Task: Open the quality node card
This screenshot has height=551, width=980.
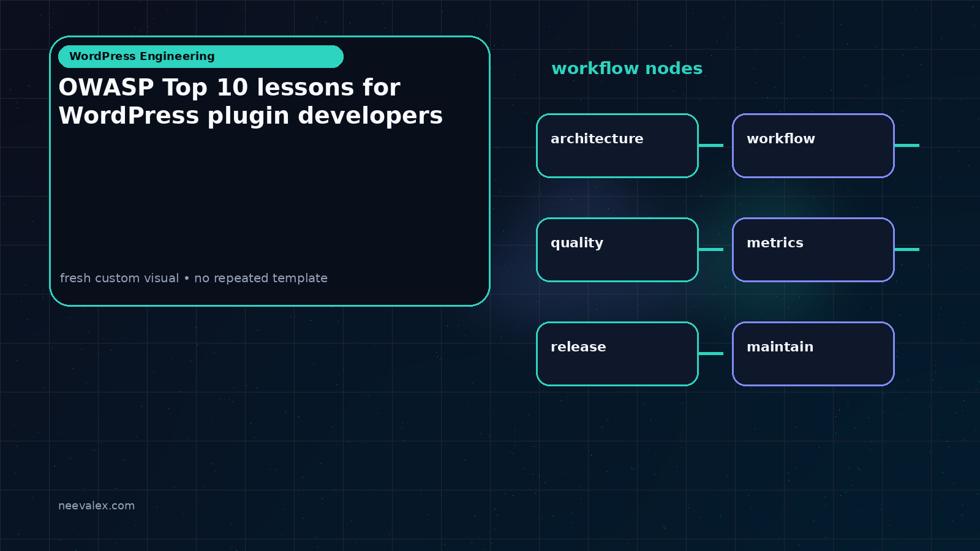Action: (617, 250)
